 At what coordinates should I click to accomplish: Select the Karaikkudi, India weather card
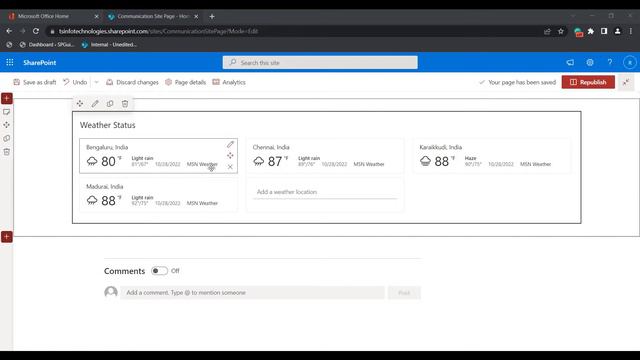click(491, 156)
